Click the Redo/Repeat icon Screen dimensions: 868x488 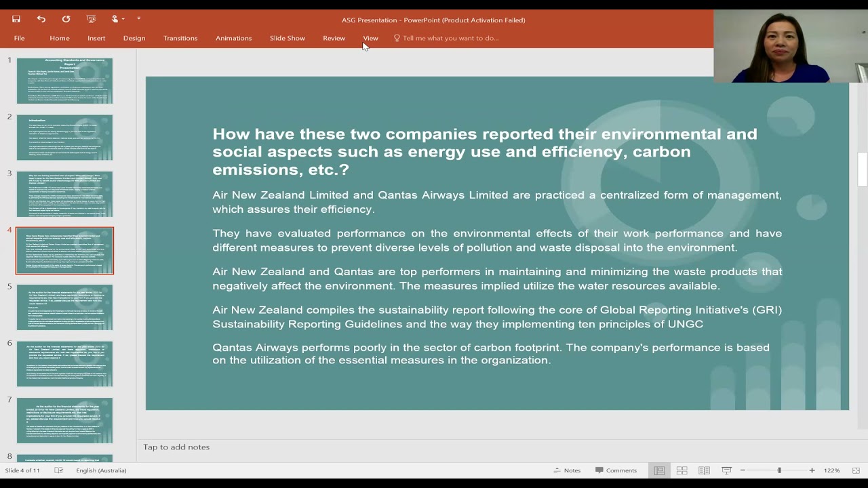66,19
